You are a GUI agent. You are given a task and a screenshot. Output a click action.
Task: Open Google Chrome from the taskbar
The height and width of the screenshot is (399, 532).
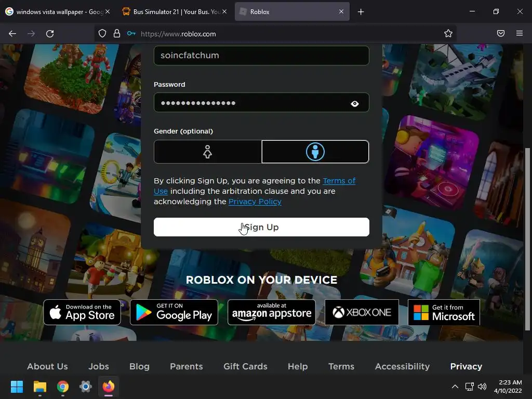[63, 387]
